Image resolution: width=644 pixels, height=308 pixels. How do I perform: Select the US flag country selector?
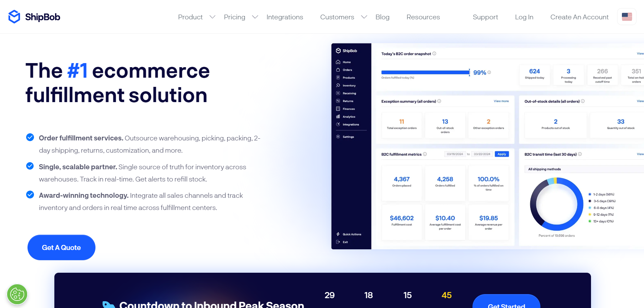627,17
